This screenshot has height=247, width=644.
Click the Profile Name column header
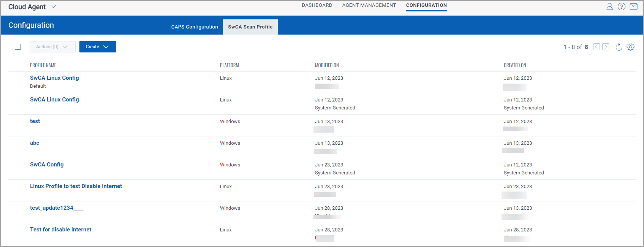click(x=43, y=65)
